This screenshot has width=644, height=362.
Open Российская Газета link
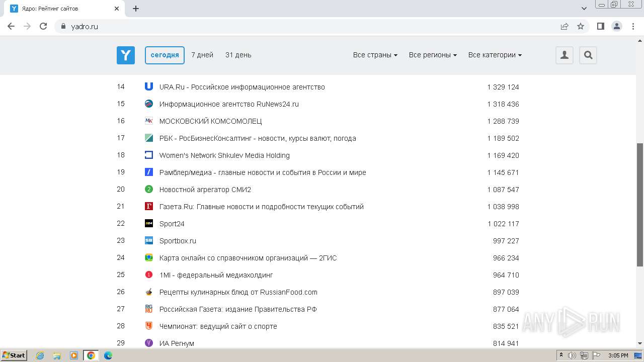pyautogui.click(x=238, y=309)
